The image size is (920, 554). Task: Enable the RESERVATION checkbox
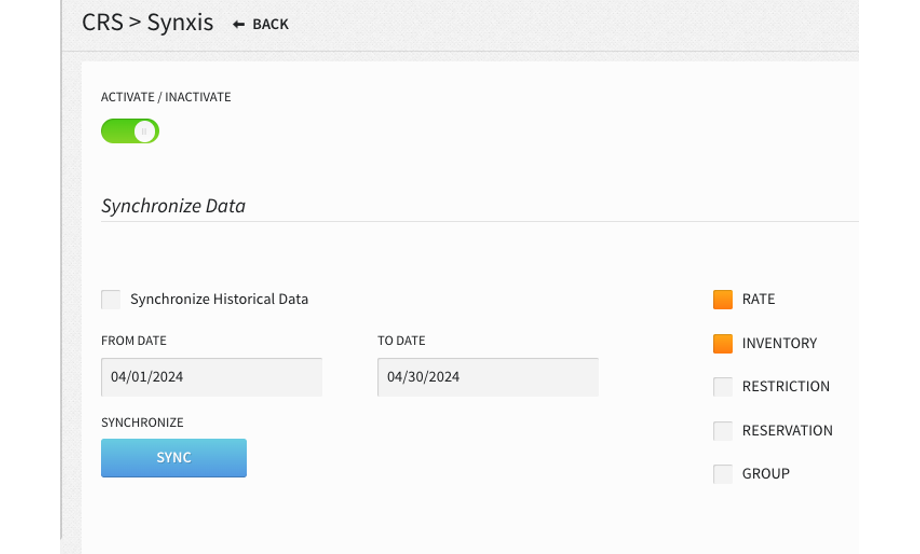723,431
